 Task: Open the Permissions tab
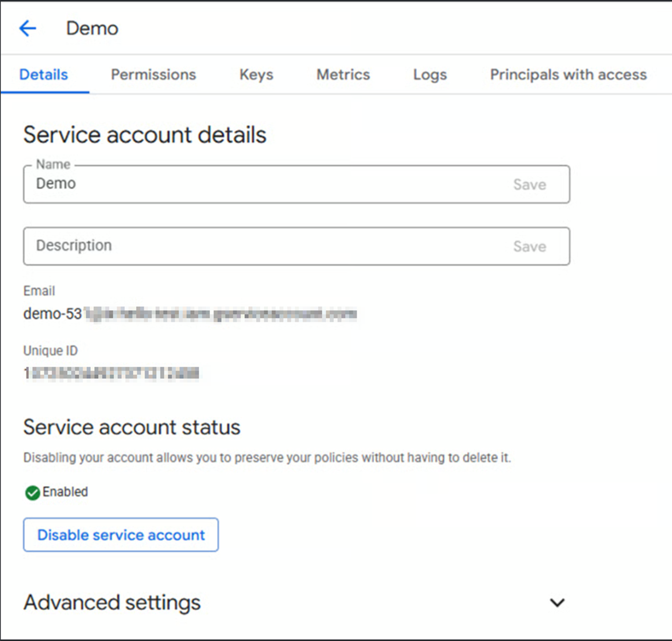(153, 75)
